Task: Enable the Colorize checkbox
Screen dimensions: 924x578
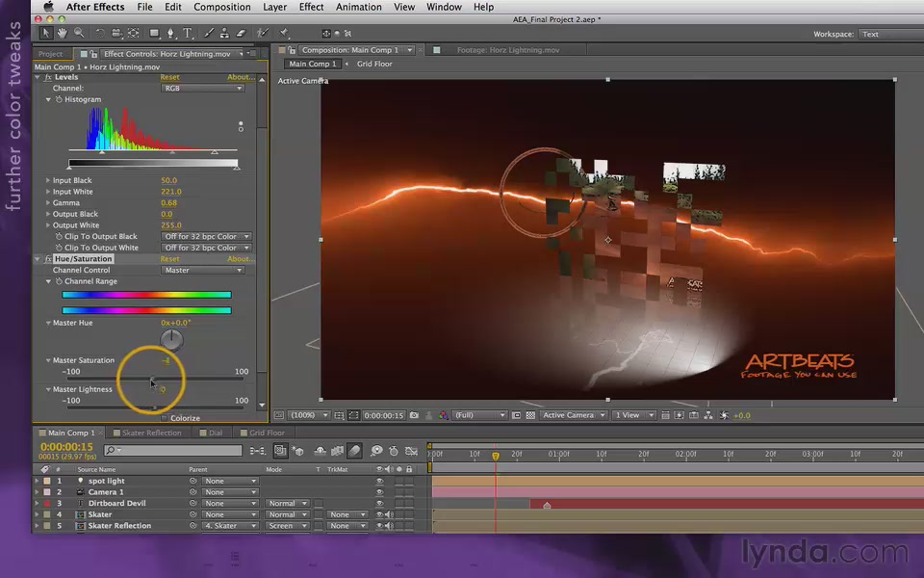Action: pyautogui.click(x=165, y=418)
